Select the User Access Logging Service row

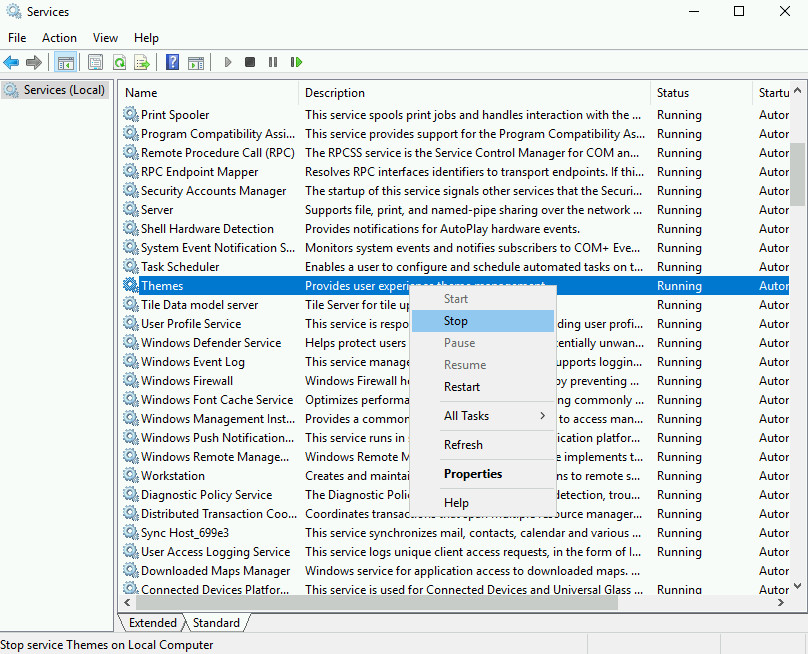455,551
